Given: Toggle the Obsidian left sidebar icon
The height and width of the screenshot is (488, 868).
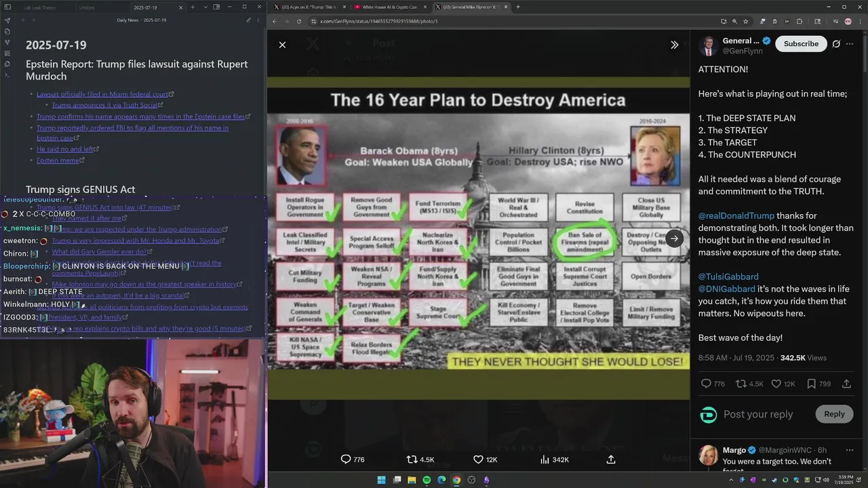Looking at the screenshot, I should click(x=7, y=7).
